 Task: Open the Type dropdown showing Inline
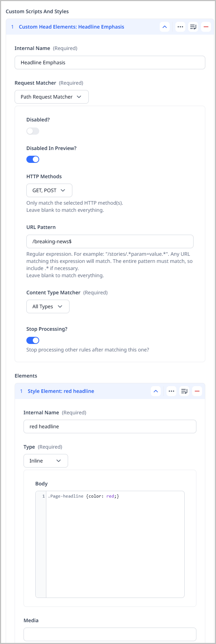pos(45,460)
